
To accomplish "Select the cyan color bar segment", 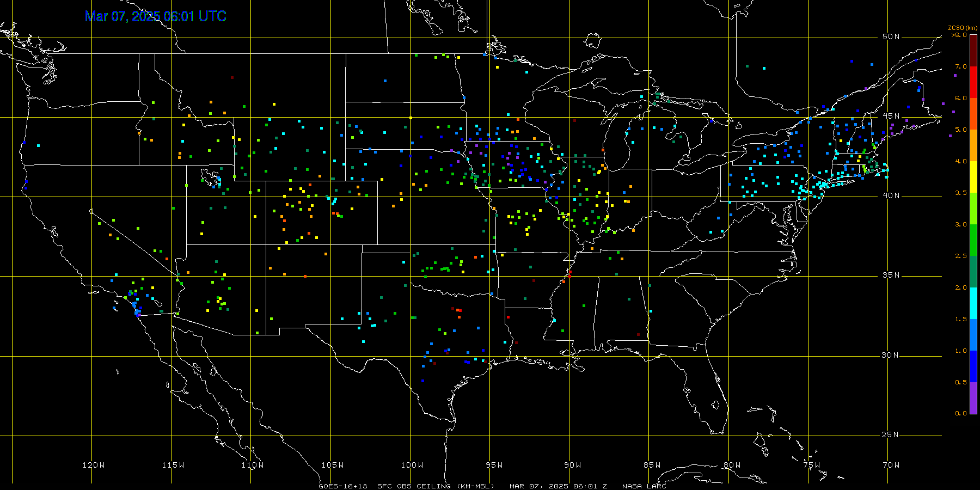I will click(973, 303).
